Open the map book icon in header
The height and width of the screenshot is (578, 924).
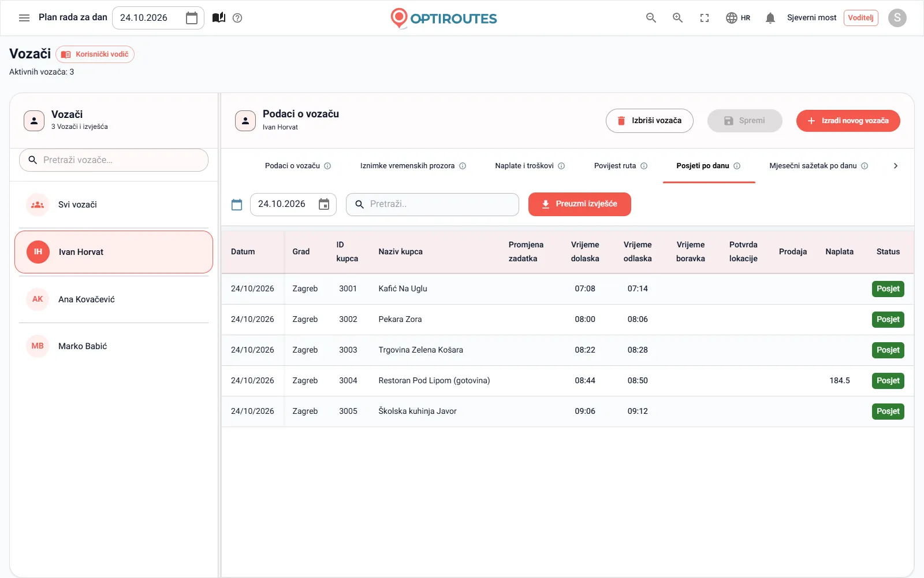click(x=219, y=18)
